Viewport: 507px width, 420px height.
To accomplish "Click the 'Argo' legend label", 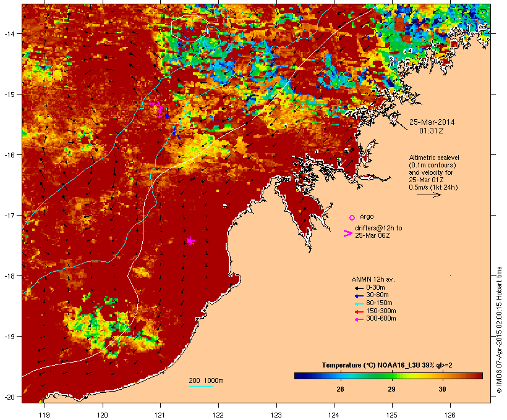I will click(367, 216).
